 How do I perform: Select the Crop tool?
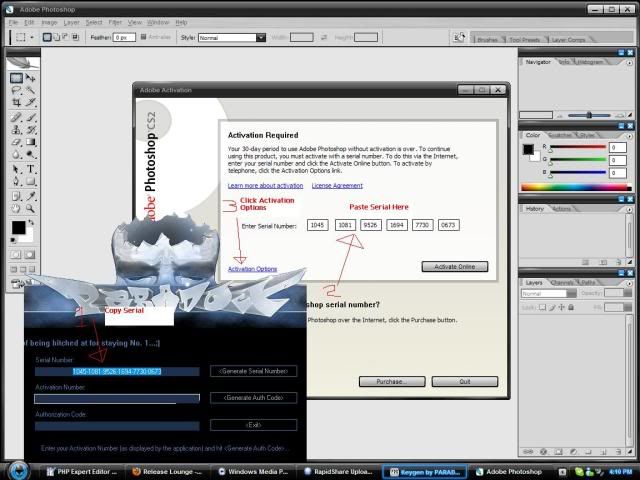click(16, 102)
